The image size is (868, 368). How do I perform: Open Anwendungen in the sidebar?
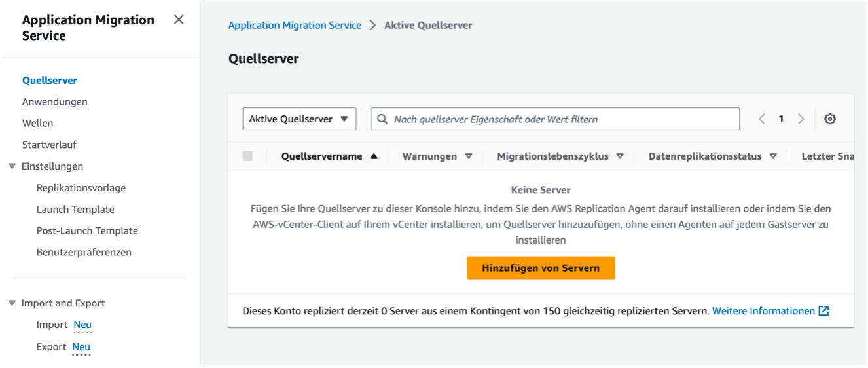coord(55,102)
